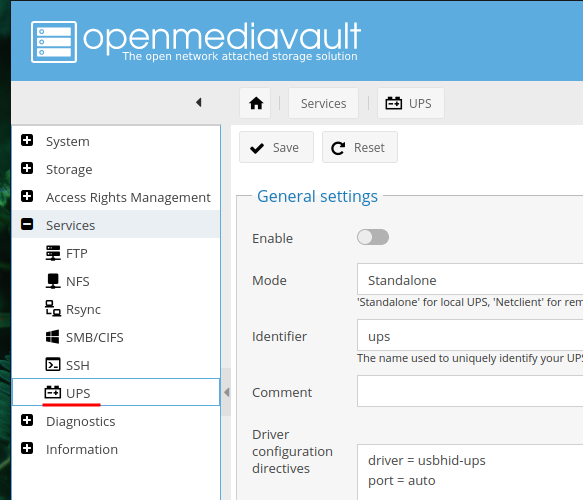Click the checkmark icon on Save button
The height and width of the screenshot is (500, 583).
(x=257, y=148)
